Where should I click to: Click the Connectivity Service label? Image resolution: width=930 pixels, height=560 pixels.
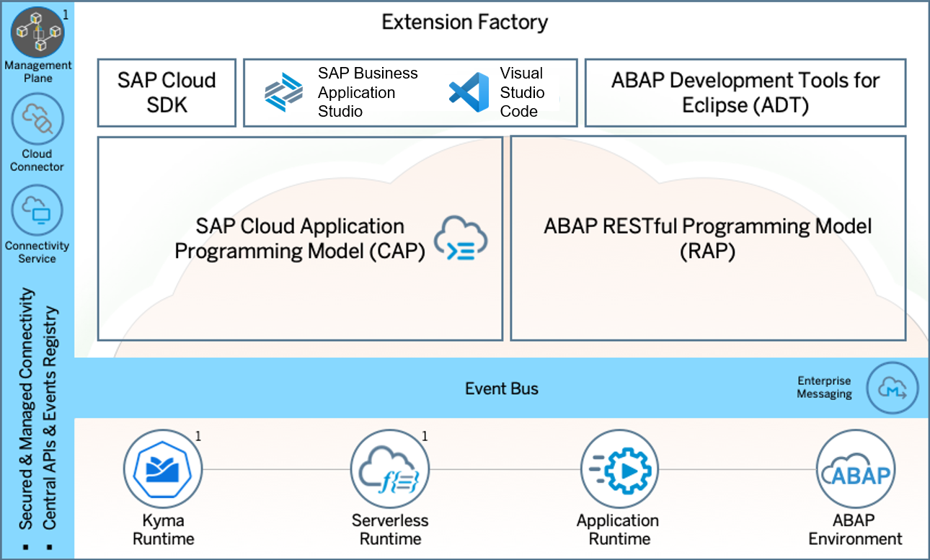pyautogui.click(x=37, y=252)
